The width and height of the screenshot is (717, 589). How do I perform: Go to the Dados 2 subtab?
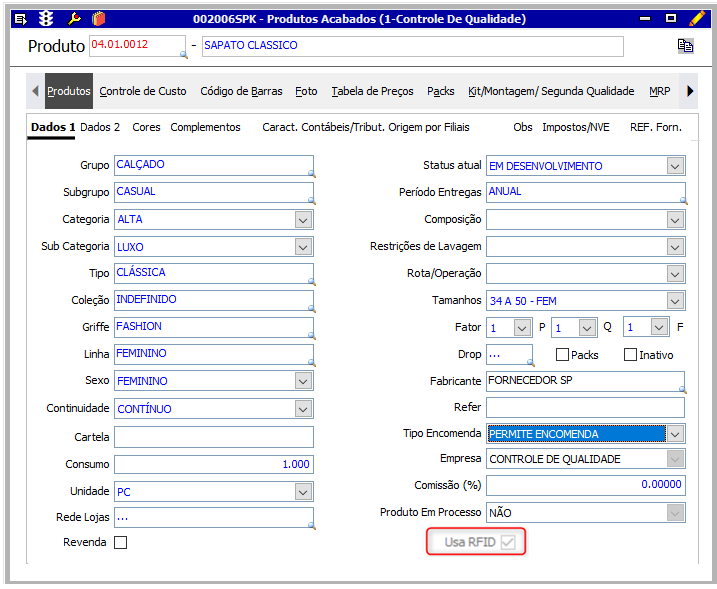100,127
